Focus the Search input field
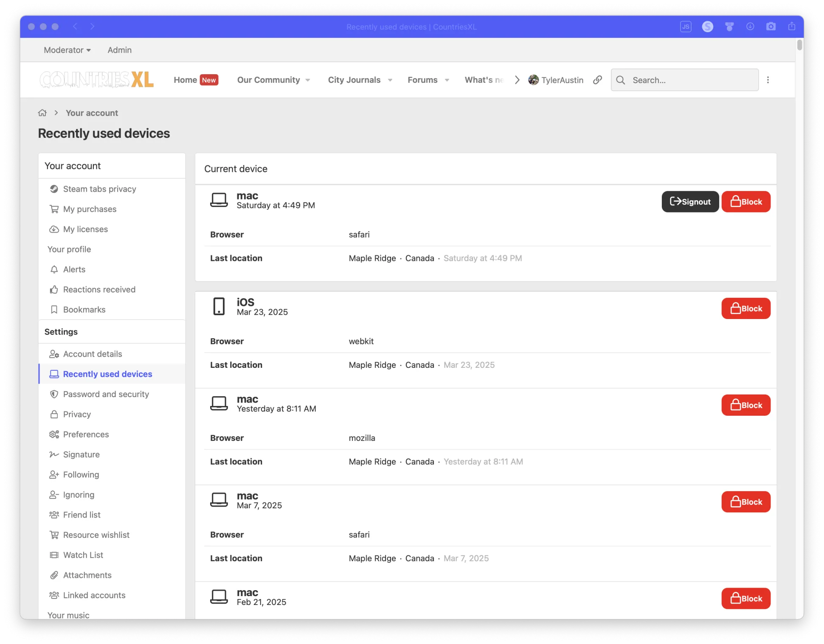This screenshot has width=824, height=644. pyautogui.click(x=684, y=80)
